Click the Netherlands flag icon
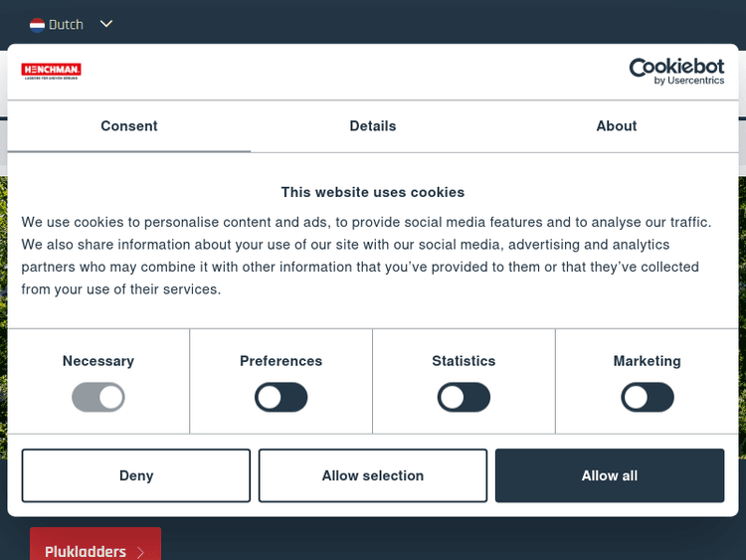The width and height of the screenshot is (746, 560). click(x=37, y=24)
